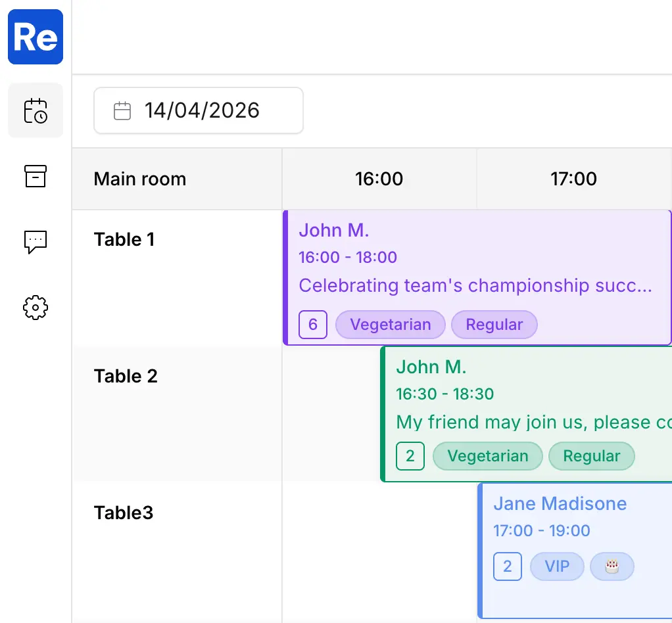The width and height of the screenshot is (672, 623).
Task: Click the birthday cake tag on Jane's booking
Action: point(612,566)
